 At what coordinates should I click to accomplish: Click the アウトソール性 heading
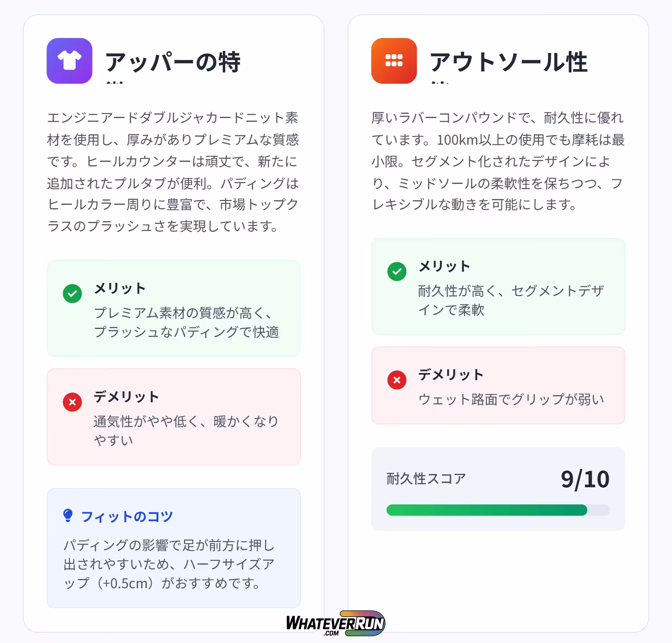click(x=508, y=62)
